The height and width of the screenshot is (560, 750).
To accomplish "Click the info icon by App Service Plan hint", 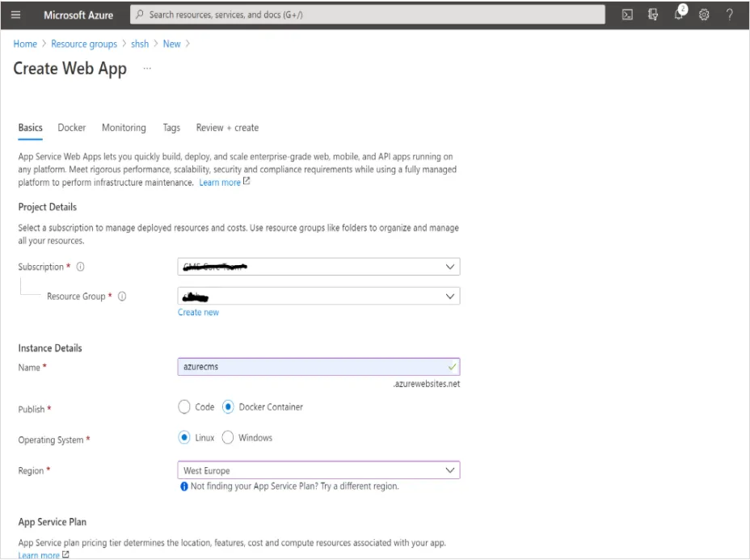I will click(184, 486).
